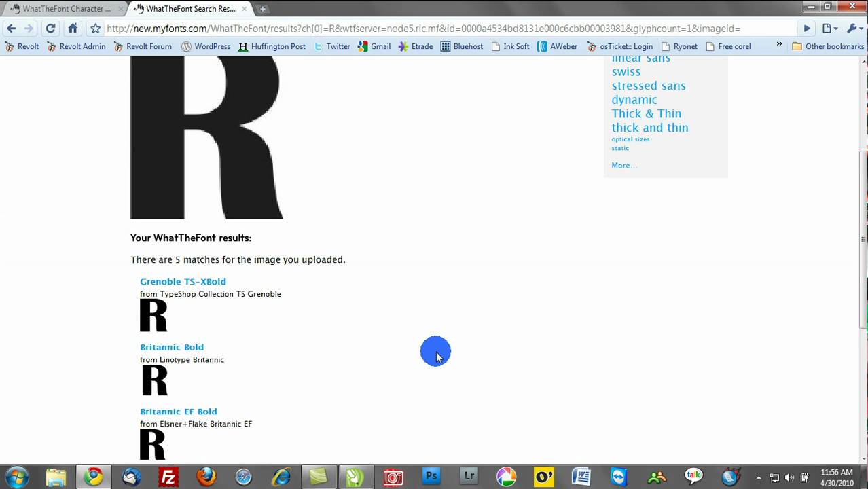This screenshot has height=489, width=868.
Task: Click the Britannic Bold font link
Action: click(172, 347)
